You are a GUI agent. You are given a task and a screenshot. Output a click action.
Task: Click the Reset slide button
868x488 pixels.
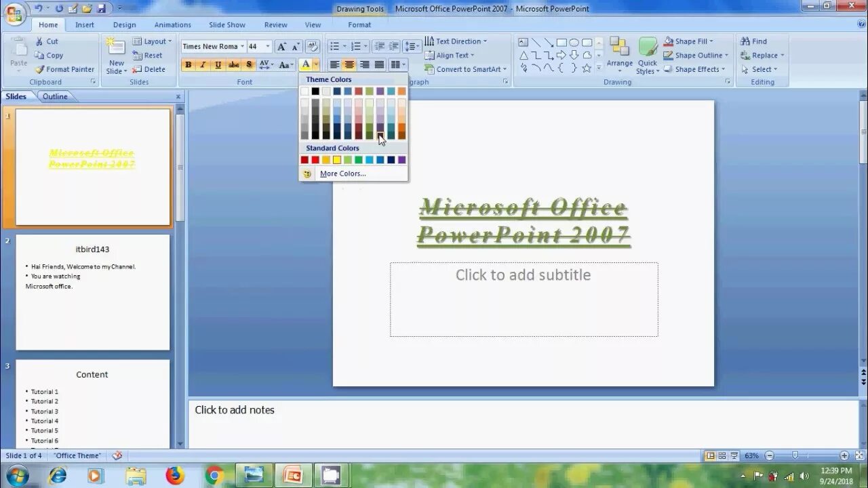(x=147, y=56)
